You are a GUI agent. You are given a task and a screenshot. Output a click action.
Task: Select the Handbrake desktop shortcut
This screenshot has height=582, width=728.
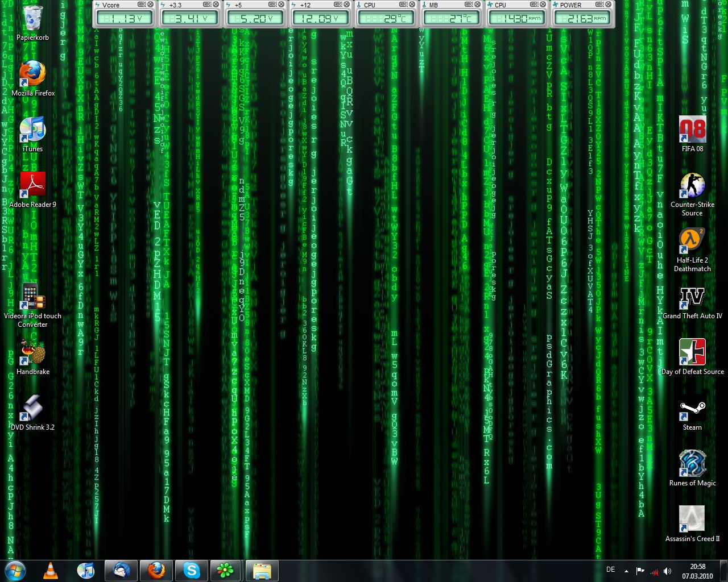tap(32, 357)
